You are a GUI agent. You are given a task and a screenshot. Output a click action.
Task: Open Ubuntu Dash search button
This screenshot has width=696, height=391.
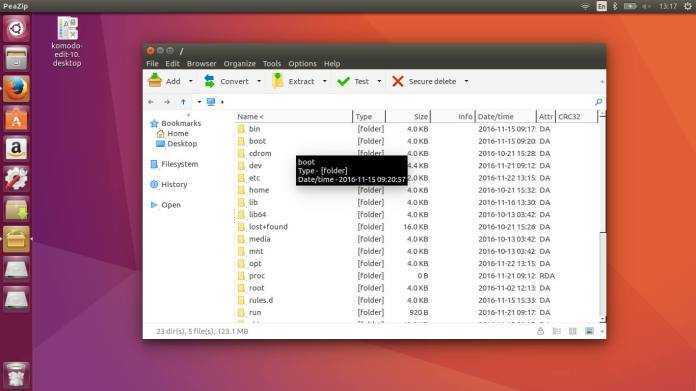[16, 29]
